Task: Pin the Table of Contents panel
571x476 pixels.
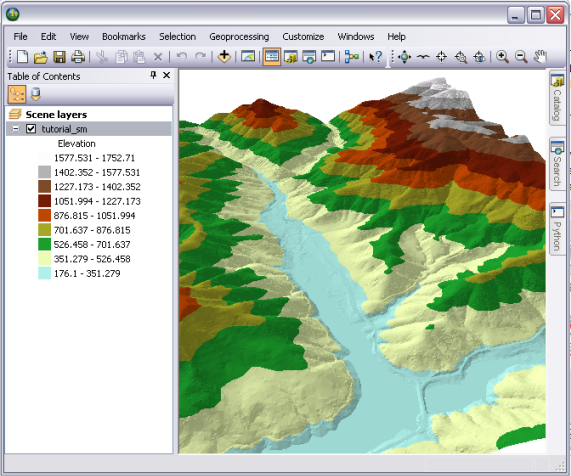Action: (x=153, y=75)
